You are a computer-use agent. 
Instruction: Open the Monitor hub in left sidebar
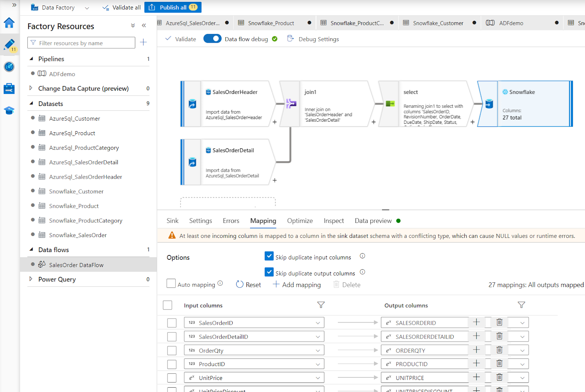10,67
